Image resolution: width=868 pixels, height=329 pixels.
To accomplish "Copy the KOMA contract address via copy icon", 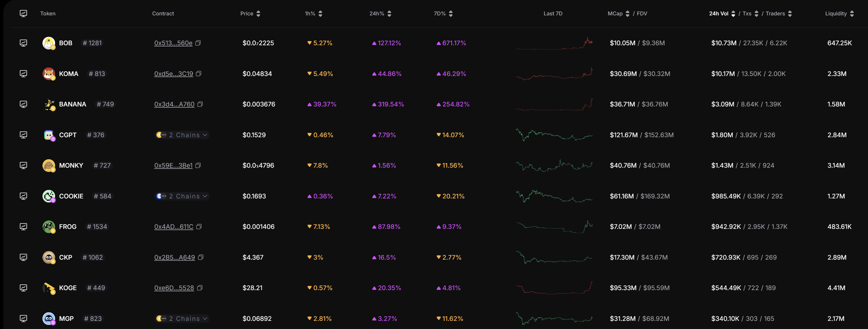I will [199, 74].
